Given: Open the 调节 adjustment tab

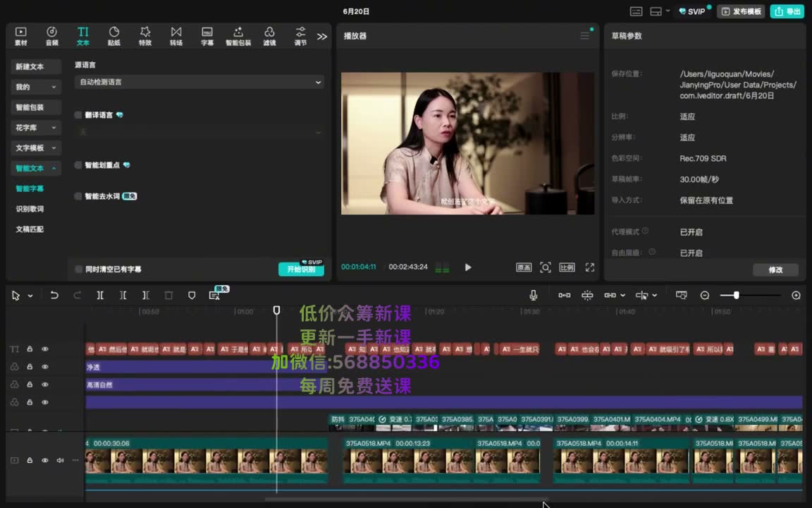Looking at the screenshot, I should (x=300, y=36).
